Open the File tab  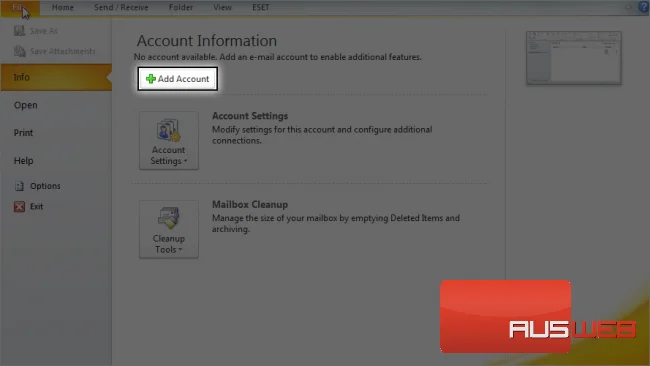coord(20,8)
